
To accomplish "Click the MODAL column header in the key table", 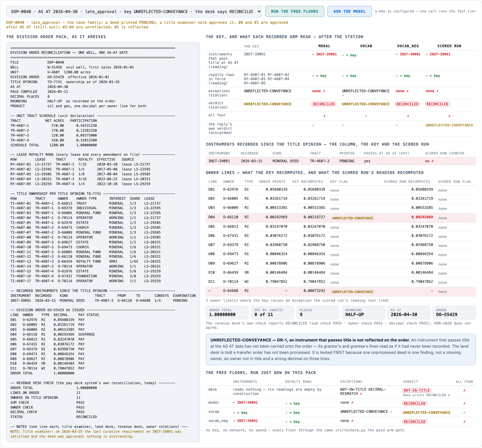I will click(324, 46).
